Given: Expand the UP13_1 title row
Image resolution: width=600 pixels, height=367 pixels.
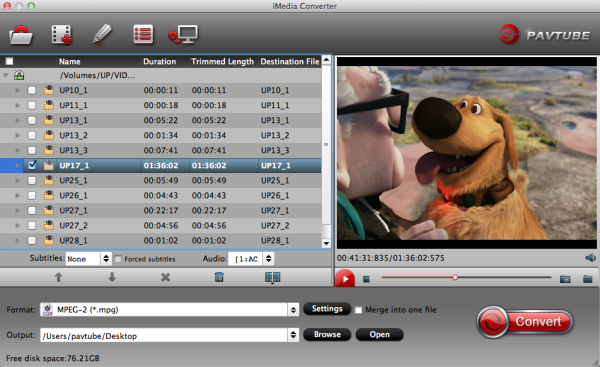Looking at the screenshot, I should pos(18,120).
